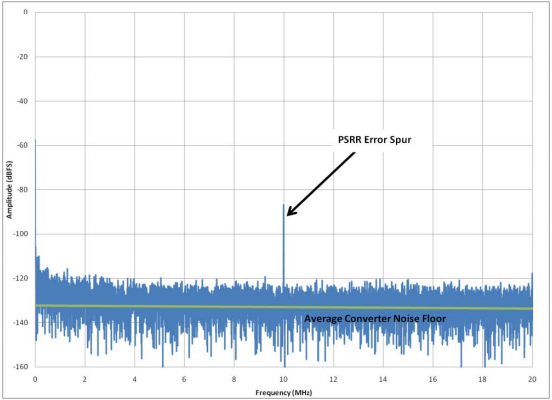Click the -140 amplitude axis label
Viewport: 552px width, 400px height.
point(21,323)
